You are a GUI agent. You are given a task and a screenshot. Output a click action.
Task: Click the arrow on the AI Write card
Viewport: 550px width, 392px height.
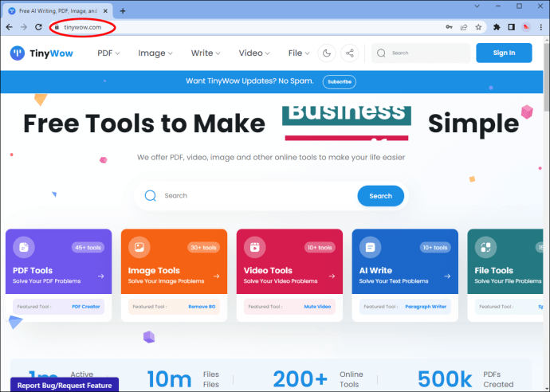[x=447, y=276]
